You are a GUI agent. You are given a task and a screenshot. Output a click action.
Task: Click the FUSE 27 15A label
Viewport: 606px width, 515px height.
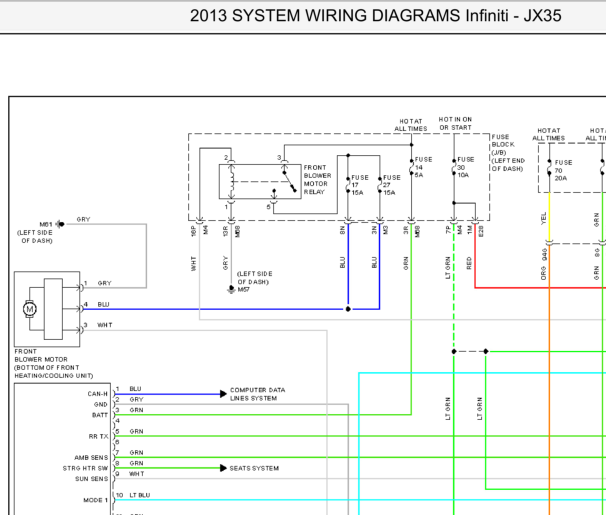tap(392, 185)
